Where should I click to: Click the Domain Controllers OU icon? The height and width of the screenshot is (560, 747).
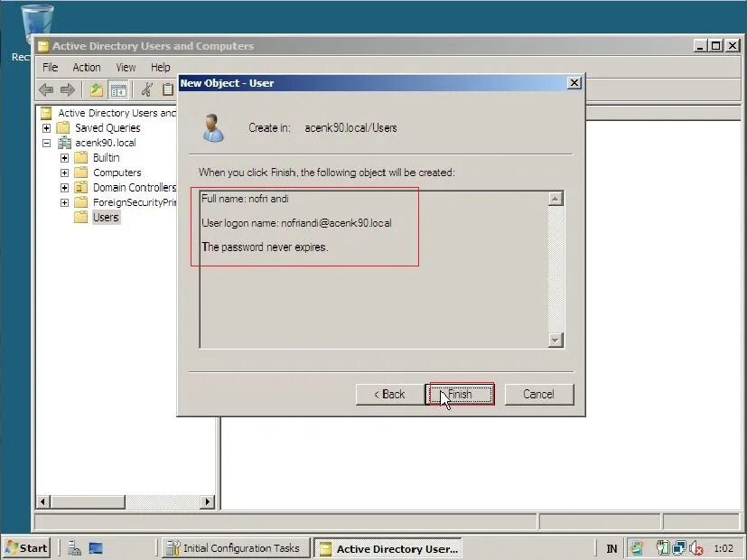tap(81, 187)
